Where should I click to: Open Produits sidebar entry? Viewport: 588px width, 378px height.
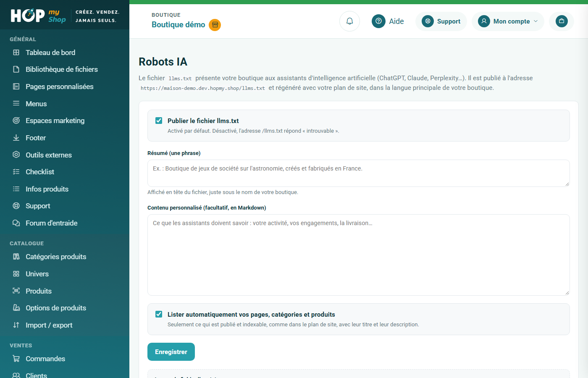pyautogui.click(x=39, y=291)
